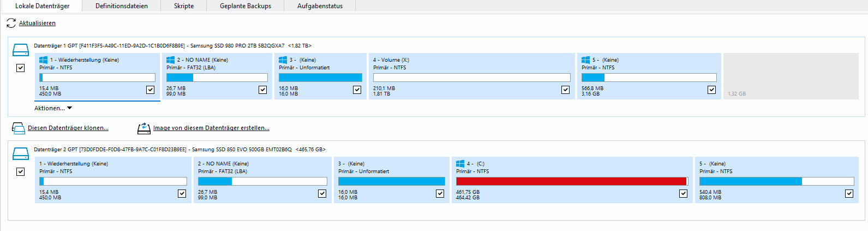
Task: Click the Datenträger 1 disk drive icon
Action: [x=21, y=50]
